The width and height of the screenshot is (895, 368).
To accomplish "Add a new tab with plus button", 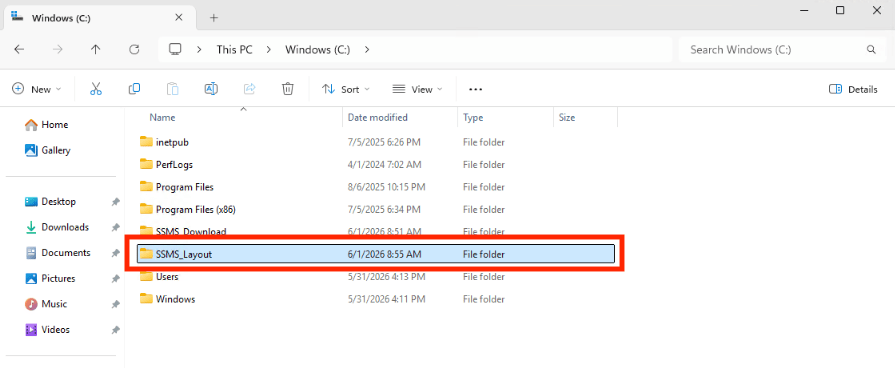I will pyautogui.click(x=213, y=18).
